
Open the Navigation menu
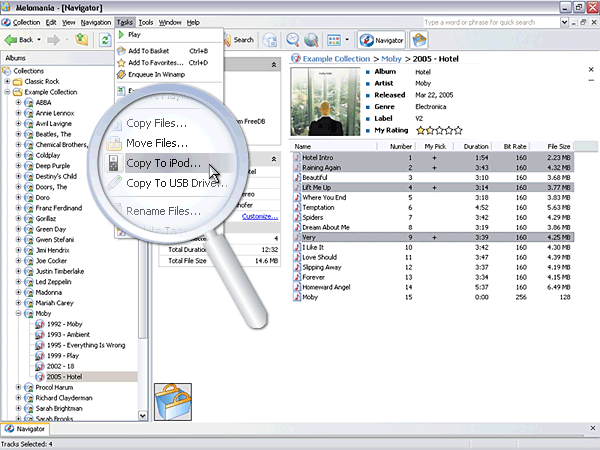pyautogui.click(x=96, y=22)
